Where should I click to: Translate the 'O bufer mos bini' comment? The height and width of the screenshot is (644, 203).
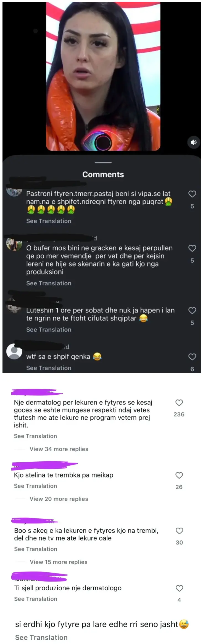(x=49, y=283)
